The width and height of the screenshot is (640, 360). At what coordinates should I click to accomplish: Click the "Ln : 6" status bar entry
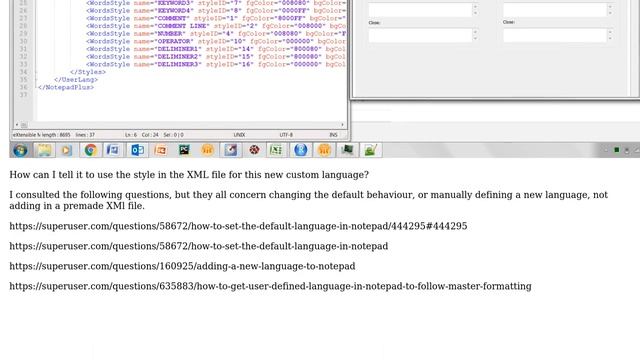click(x=131, y=135)
